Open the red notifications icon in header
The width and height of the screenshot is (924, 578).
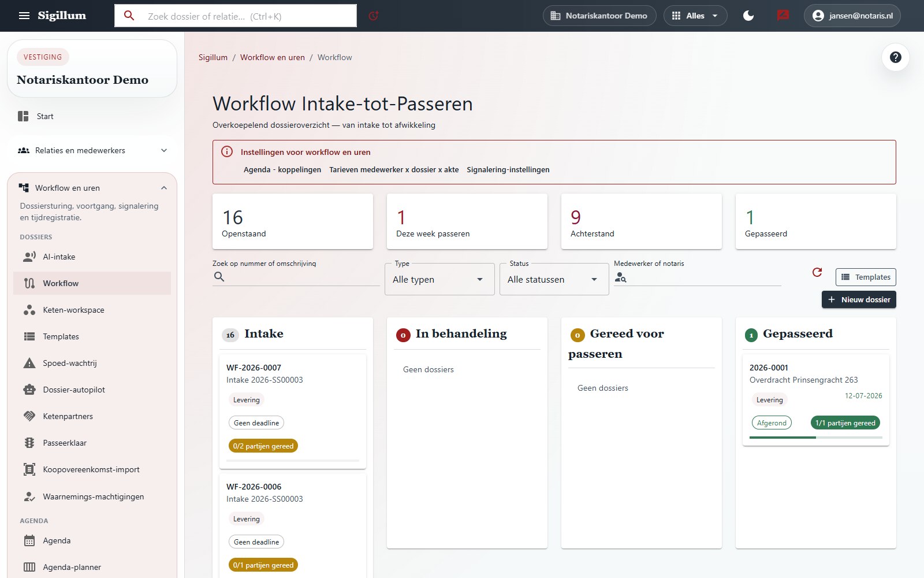[783, 16]
